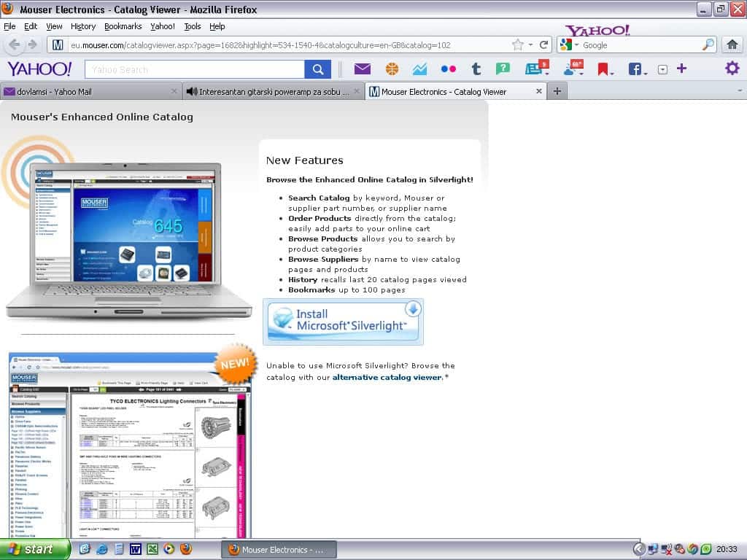This screenshot has height=560, width=747.
Task: Reload the page with refresh icon
Action: 543,44
